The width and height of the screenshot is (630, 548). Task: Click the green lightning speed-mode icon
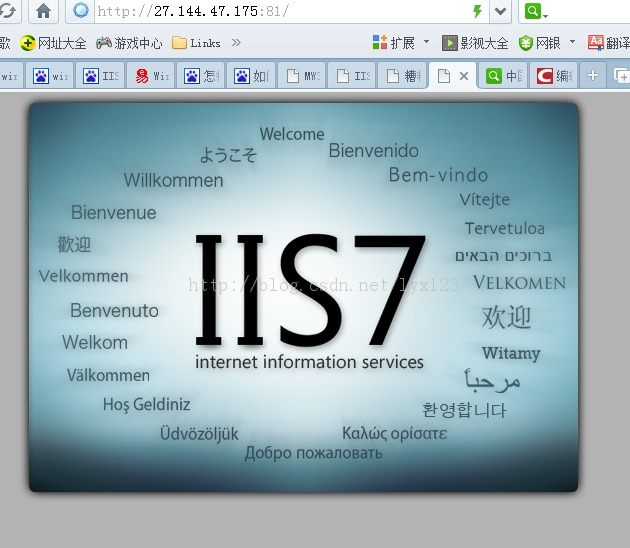tap(477, 11)
